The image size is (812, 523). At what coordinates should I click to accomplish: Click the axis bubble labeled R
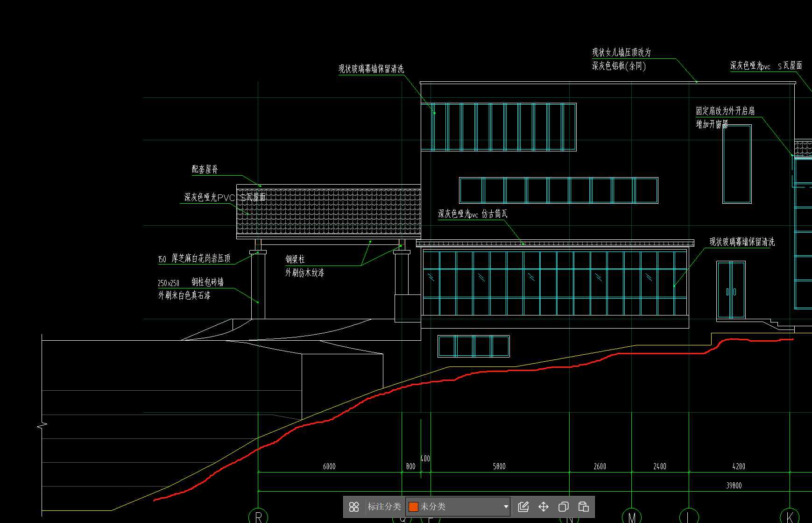pos(258,516)
